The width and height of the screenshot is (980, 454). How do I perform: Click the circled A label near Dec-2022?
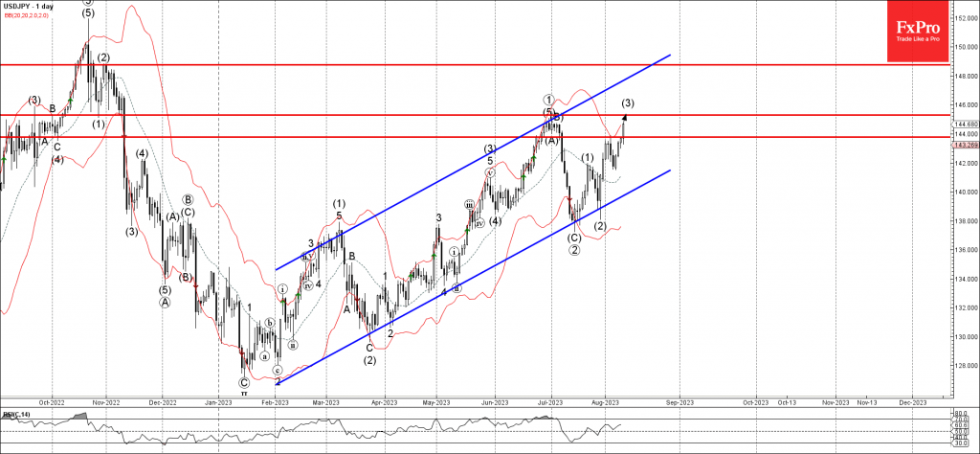165,303
